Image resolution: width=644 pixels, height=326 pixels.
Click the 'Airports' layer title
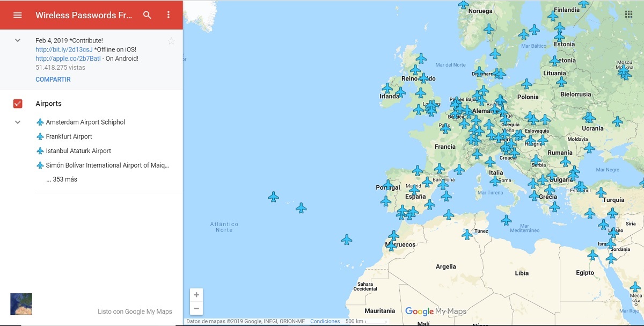click(48, 104)
